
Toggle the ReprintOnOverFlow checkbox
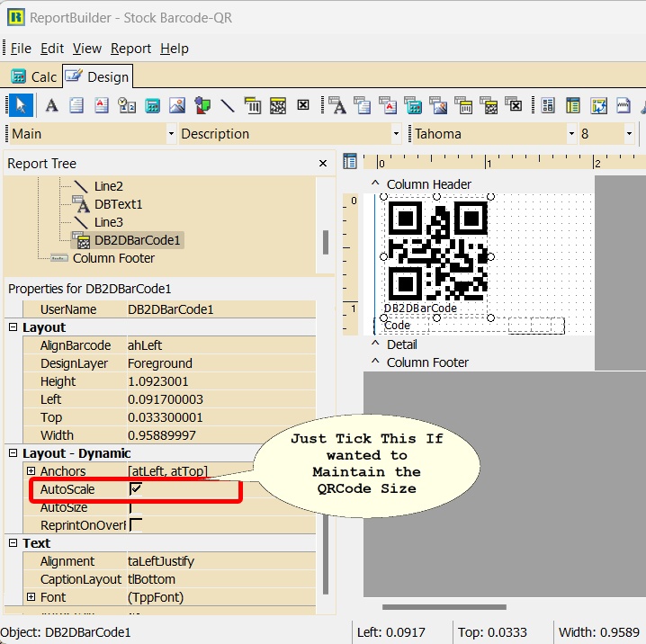(x=136, y=525)
